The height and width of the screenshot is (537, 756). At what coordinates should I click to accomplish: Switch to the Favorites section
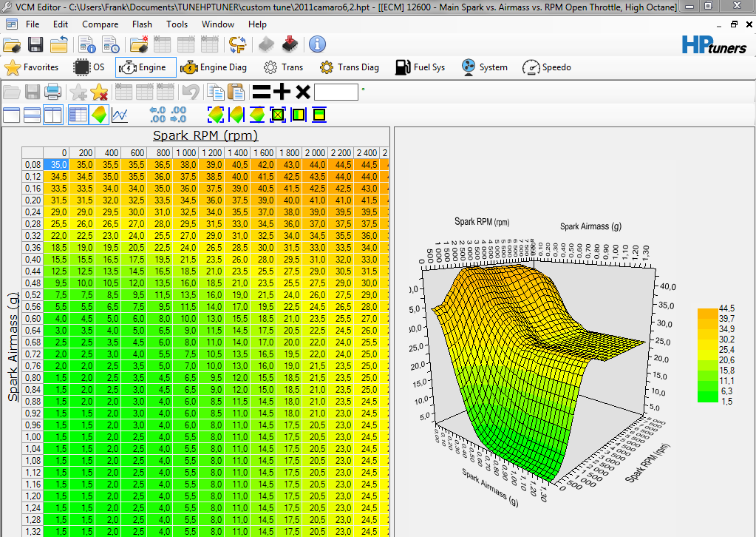pos(32,67)
